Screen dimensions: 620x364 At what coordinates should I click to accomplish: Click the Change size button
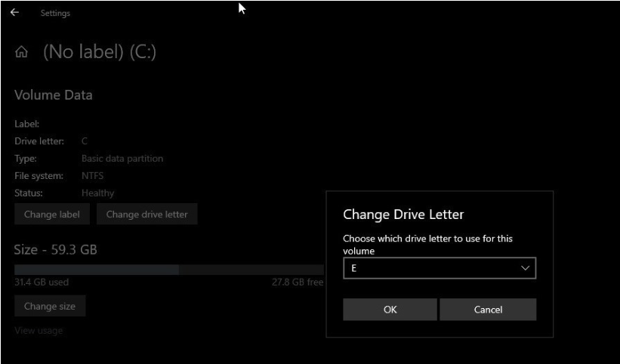pyautogui.click(x=50, y=306)
